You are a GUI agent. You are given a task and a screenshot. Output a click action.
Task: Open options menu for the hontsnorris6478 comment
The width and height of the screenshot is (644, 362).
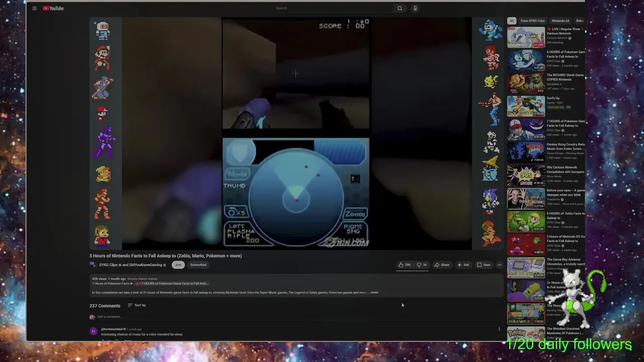coord(499,329)
